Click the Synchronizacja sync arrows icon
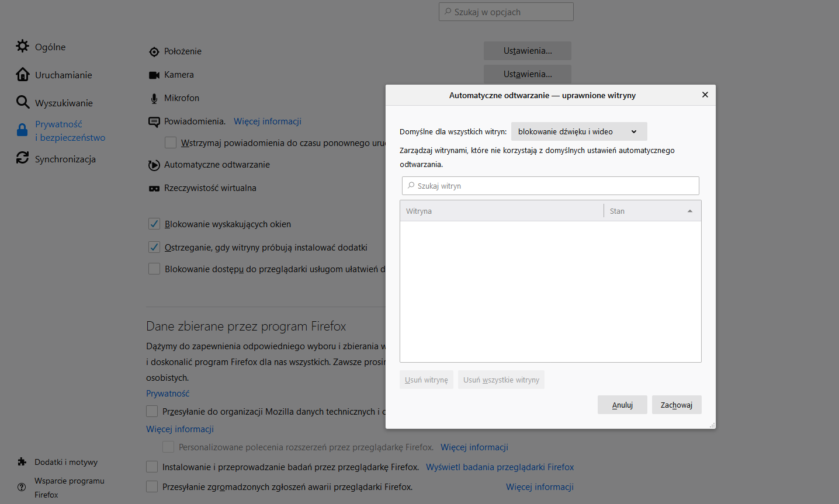Screen dimensions: 839x504 (22, 158)
